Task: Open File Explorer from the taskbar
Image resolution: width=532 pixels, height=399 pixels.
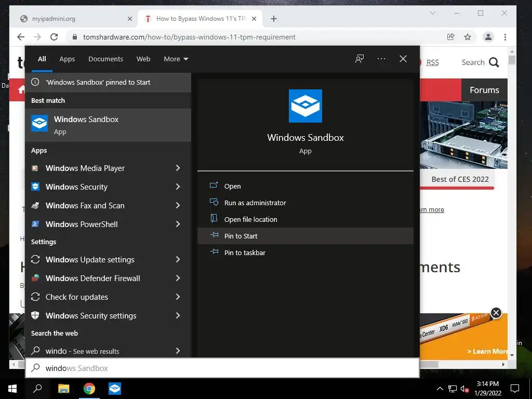Action: click(x=63, y=389)
